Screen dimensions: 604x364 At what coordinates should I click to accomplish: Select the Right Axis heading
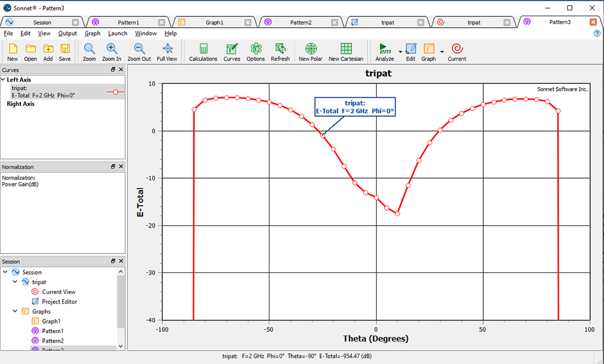[x=21, y=104]
